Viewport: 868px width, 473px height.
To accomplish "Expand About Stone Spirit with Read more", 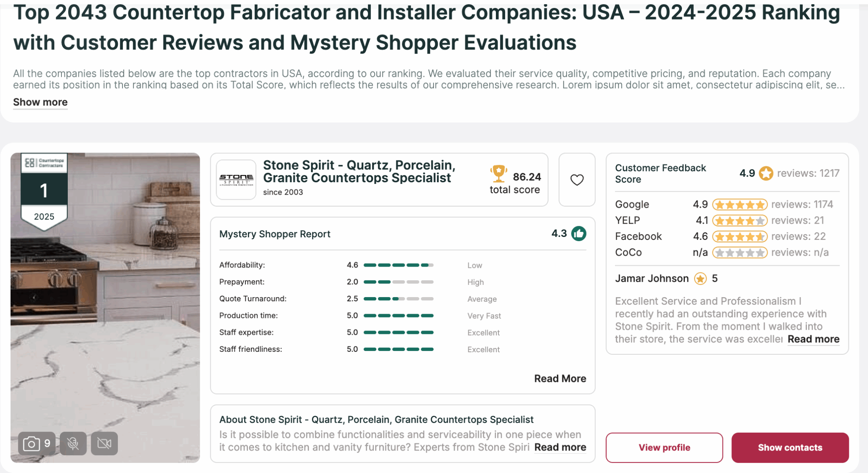I will pos(560,447).
